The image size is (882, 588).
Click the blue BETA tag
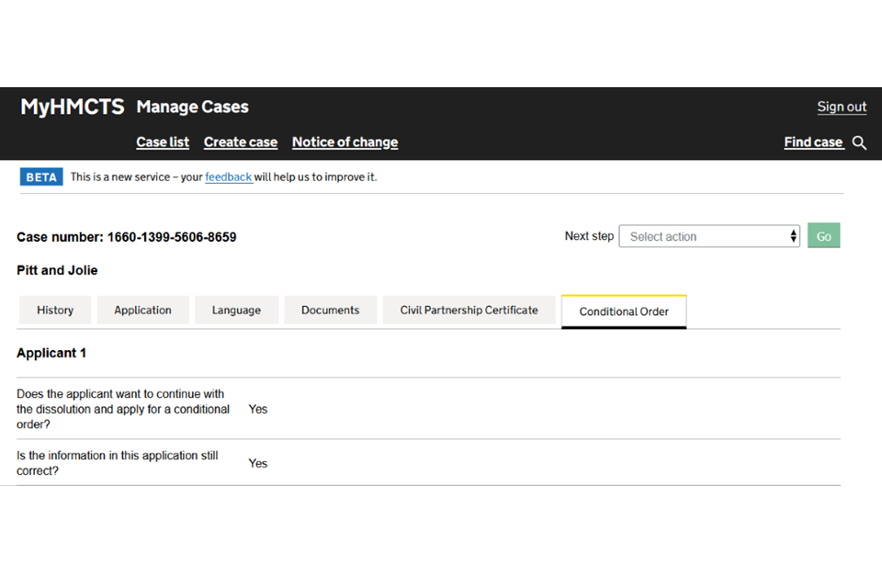(41, 177)
